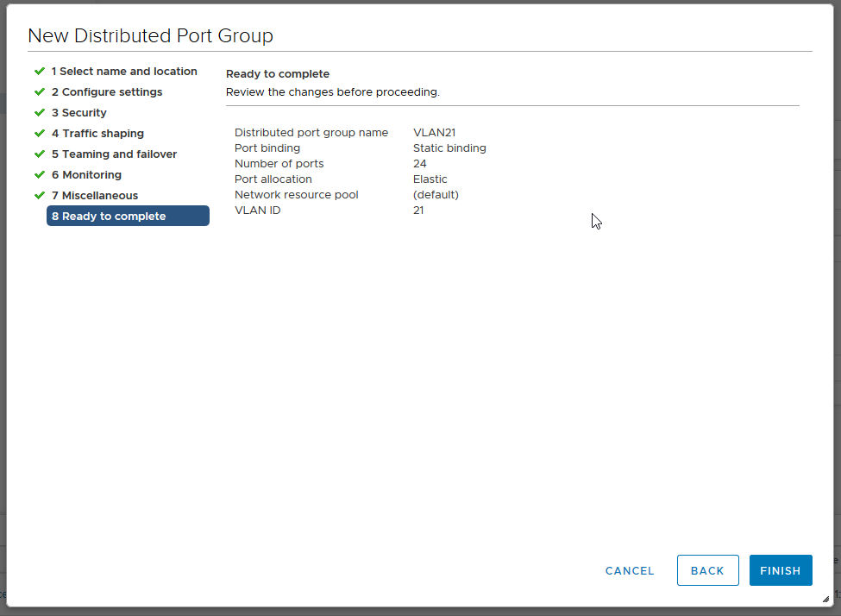Click the checkmark beside Teaming and failover
The width and height of the screenshot is (841, 616).
40,154
